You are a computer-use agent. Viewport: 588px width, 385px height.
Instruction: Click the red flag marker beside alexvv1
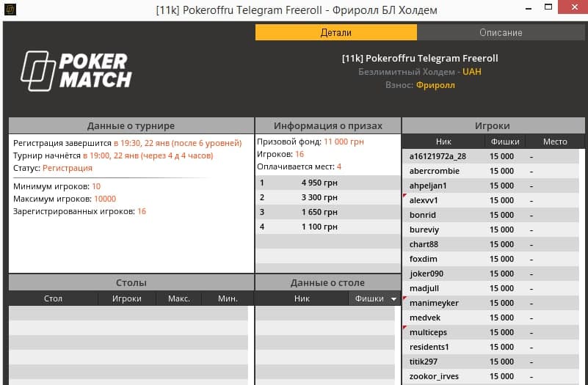click(404, 195)
